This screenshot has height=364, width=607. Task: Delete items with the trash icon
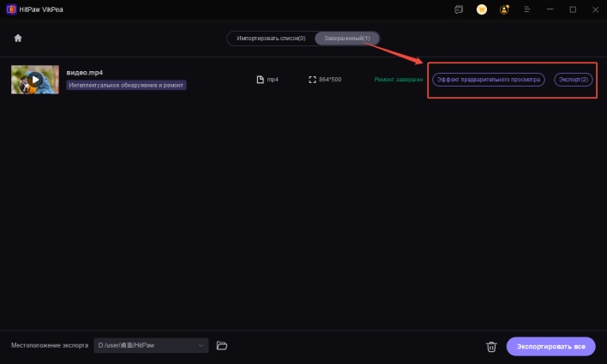[491, 346]
